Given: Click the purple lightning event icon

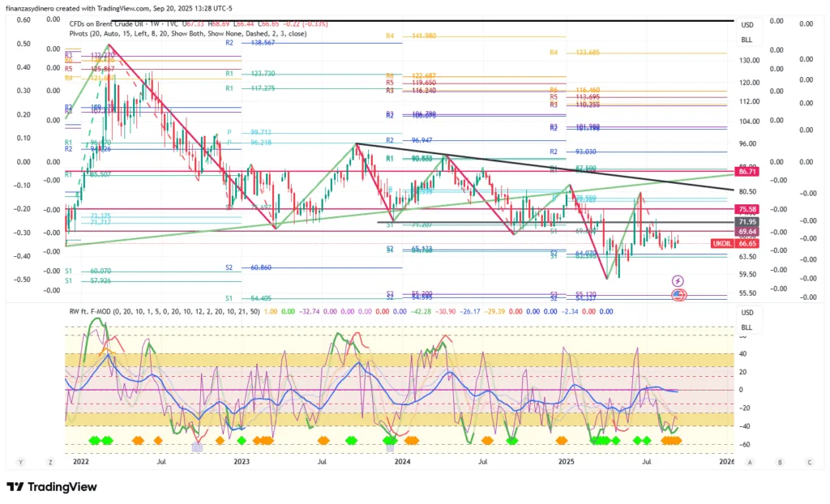Looking at the screenshot, I should tap(678, 281).
